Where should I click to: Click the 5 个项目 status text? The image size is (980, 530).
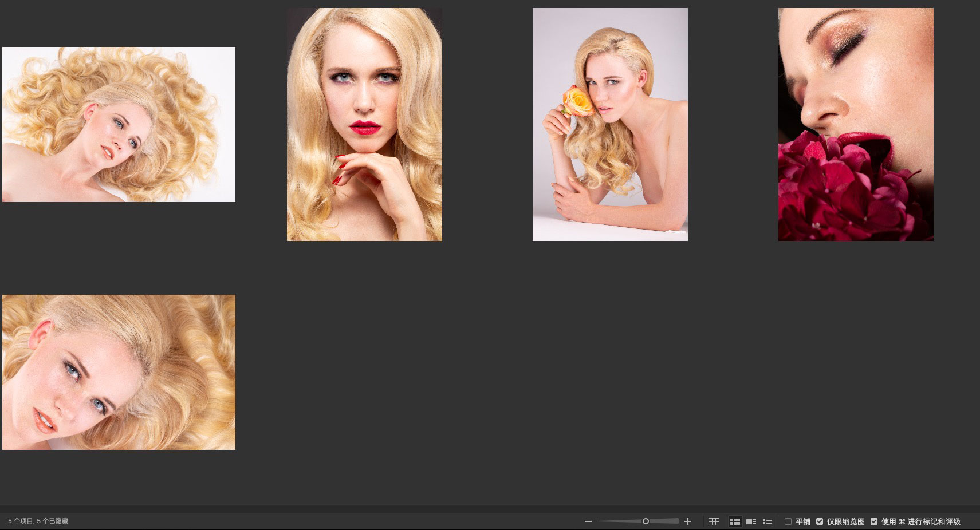(38, 521)
